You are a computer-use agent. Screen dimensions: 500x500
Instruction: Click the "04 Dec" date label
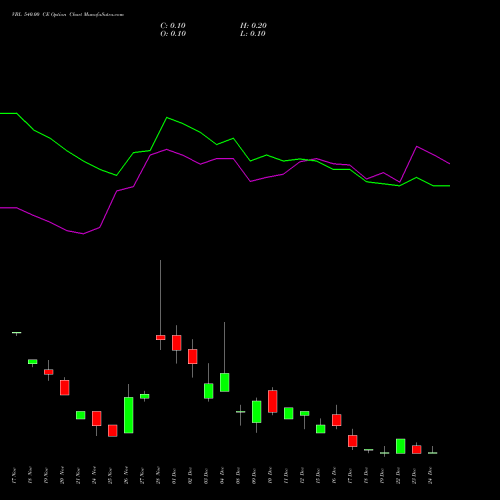coord(222,475)
